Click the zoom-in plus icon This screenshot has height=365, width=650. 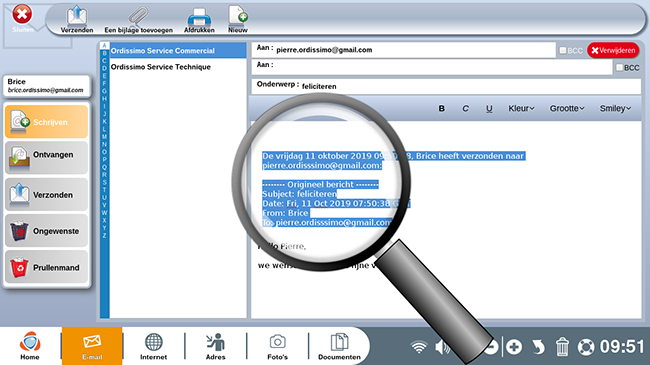click(x=514, y=347)
